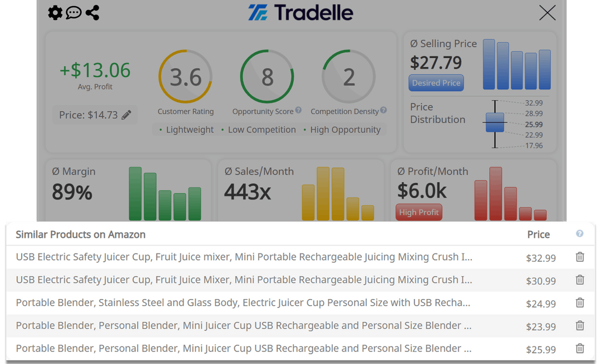Click the Competition Density help icon

(383, 111)
